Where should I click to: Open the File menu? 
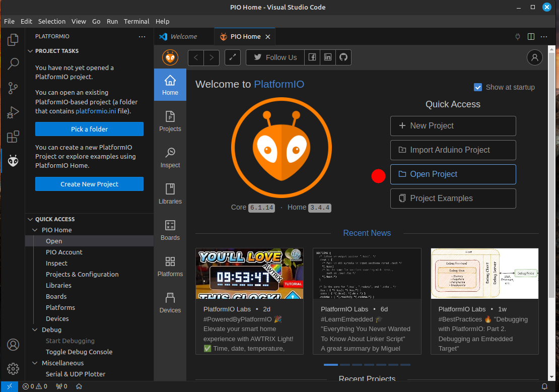click(9, 21)
